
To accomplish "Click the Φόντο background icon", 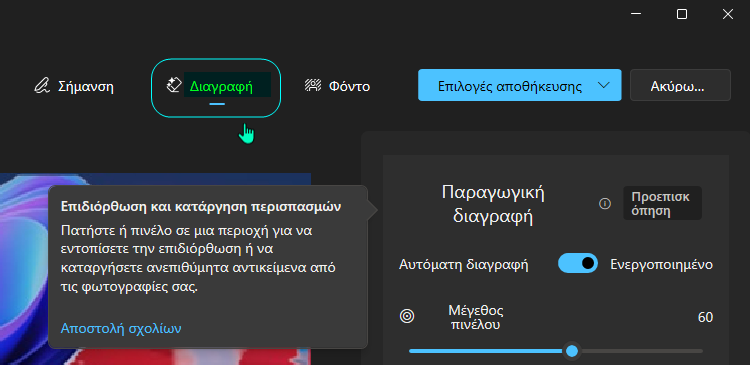I will (313, 86).
